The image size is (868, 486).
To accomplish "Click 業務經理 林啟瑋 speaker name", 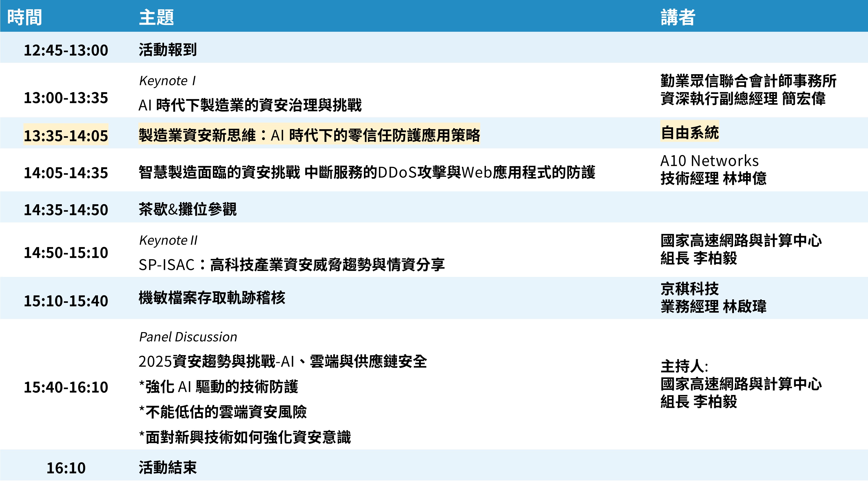I will (713, 307).
